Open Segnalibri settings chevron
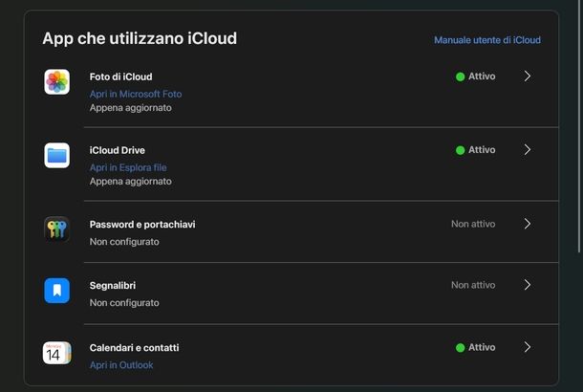 [x=528, y=285]
